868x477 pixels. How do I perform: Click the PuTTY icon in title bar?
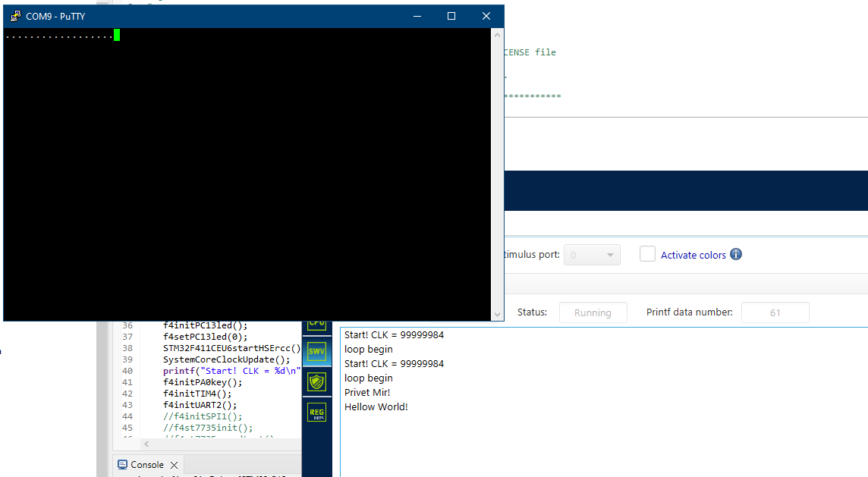[x=15, y=16]
